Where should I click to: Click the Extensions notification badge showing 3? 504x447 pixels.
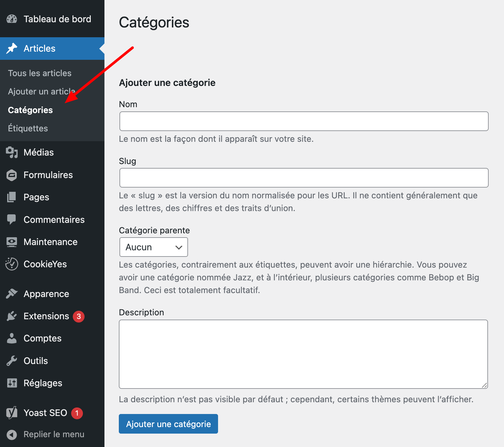coord(78,316)
